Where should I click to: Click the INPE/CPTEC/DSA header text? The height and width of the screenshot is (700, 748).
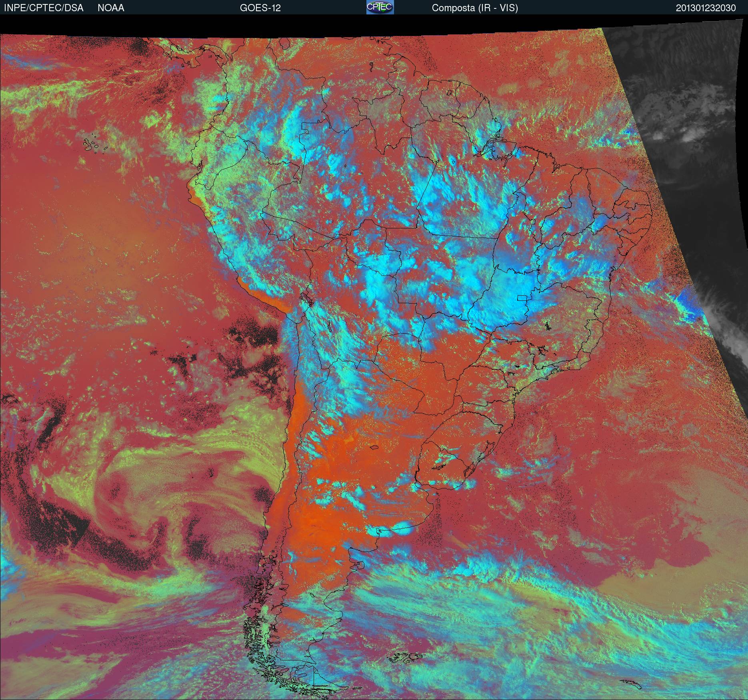point(44,8)
